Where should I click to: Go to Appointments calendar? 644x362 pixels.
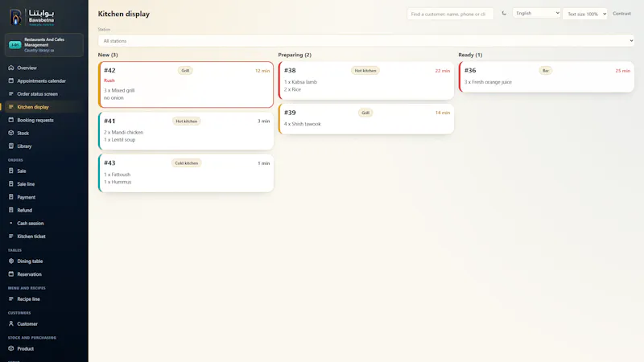pyautogui.click(x=44, y=81)
